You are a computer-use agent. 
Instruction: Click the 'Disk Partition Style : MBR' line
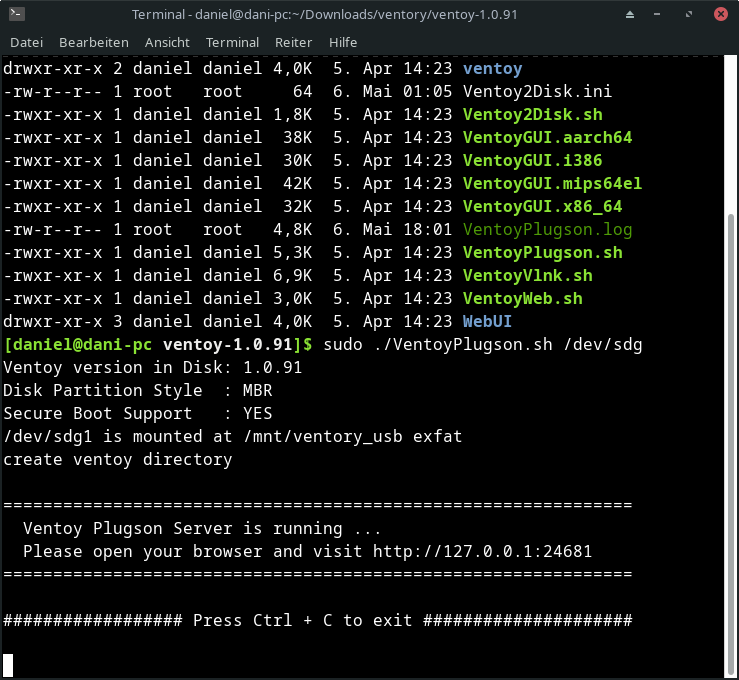(138, 391)
